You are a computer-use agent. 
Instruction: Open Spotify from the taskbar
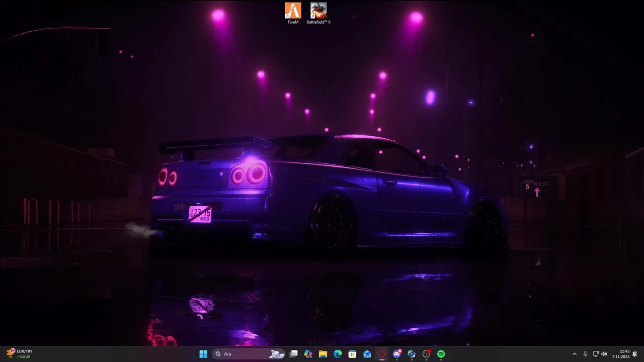point(441,354)
